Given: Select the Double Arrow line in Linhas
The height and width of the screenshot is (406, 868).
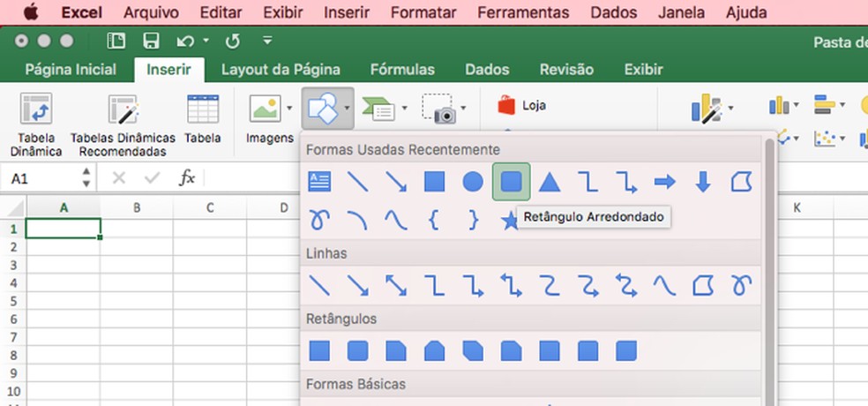Looking at the screenshot, I should pos(396,286).
